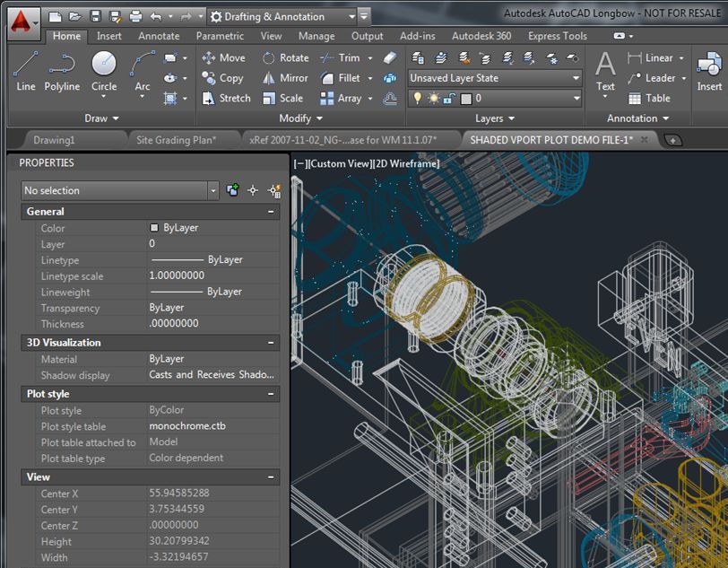
Task: Open the Manage ribbon tab
Action: tap(316, 36)
